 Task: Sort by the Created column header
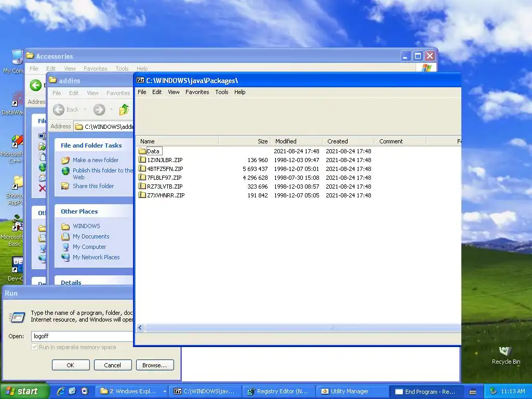(349, 141)
